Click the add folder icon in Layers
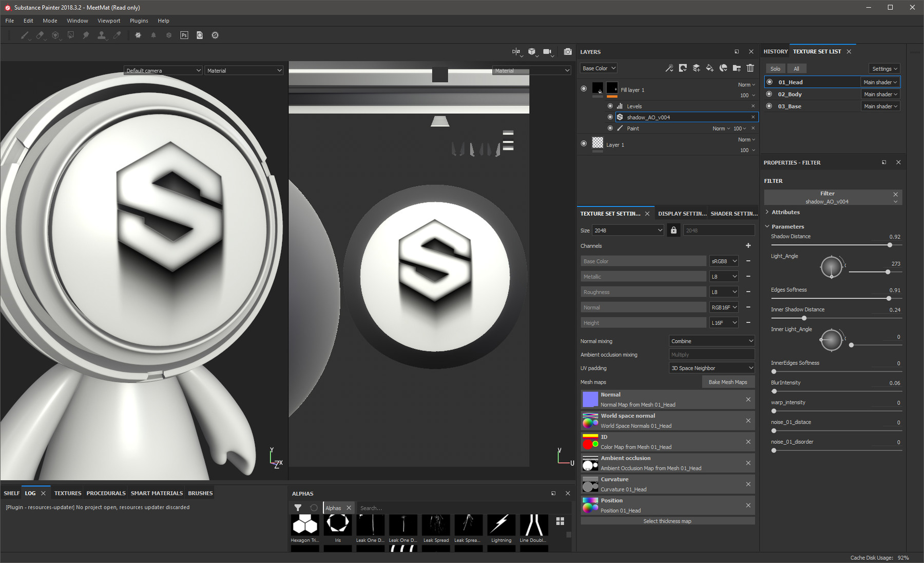Screen dimensions: 924x563 (x=737, y=68)
